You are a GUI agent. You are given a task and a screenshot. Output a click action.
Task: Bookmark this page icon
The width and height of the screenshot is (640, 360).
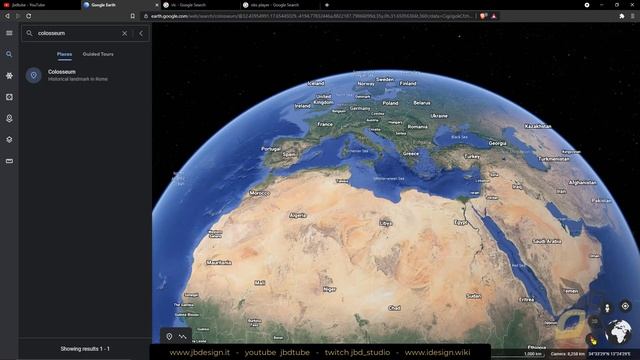point(133,16)
